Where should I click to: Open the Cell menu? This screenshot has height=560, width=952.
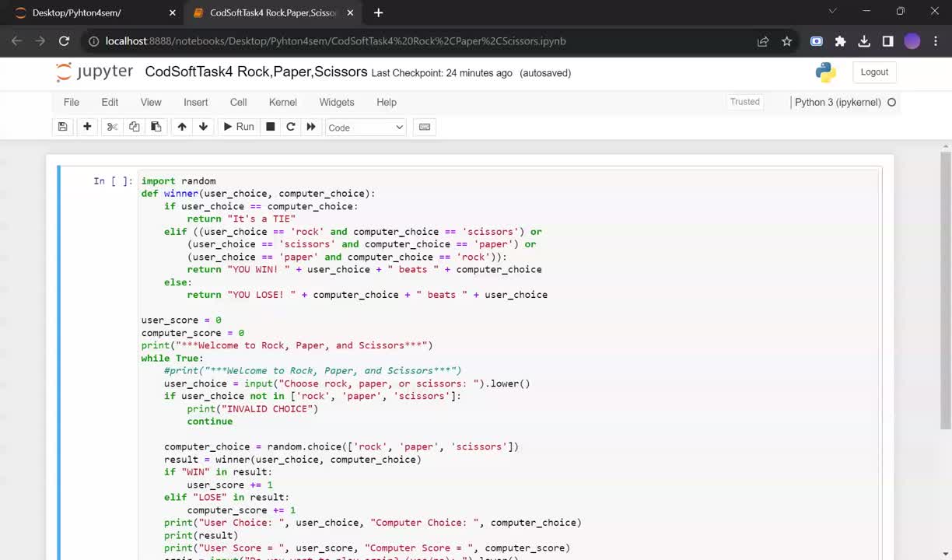[238, 102]
